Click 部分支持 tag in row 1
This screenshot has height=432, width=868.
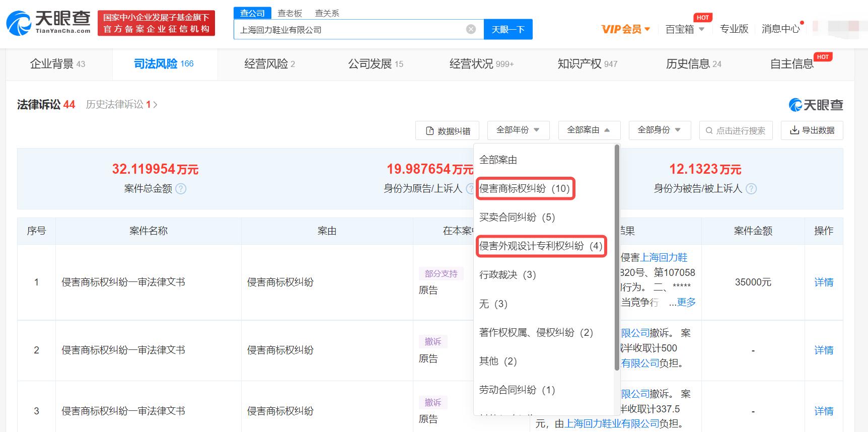441,273
